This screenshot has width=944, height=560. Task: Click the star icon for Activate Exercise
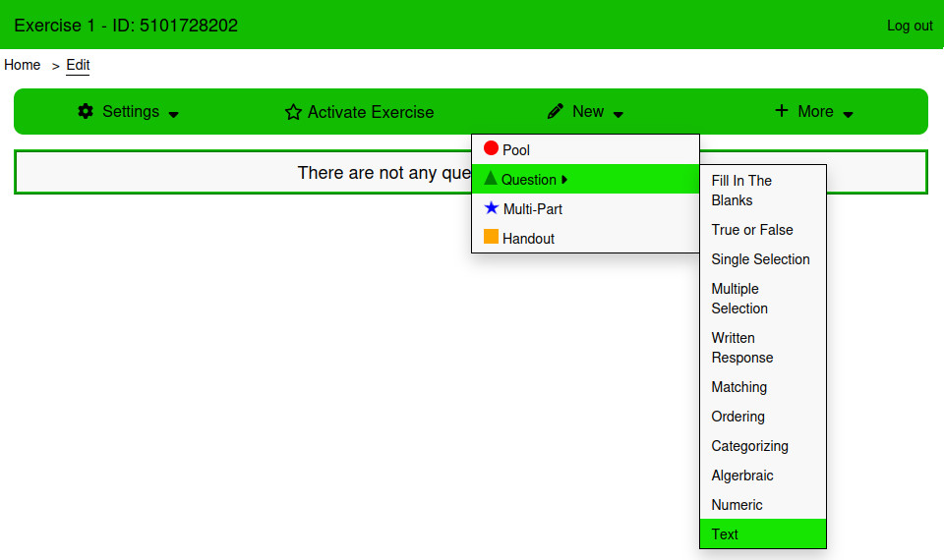293,112
